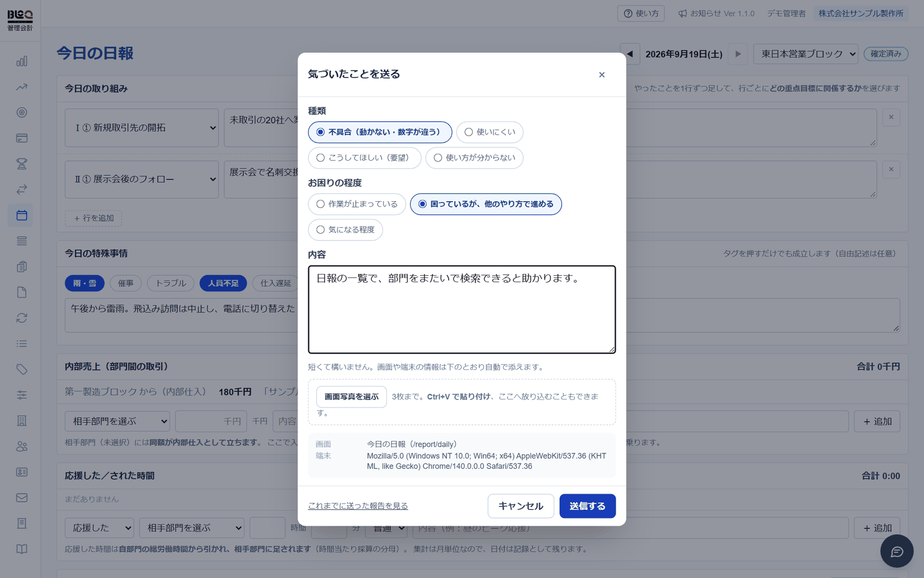Click the BLEO 管理会計 logo

coord(20,20)
